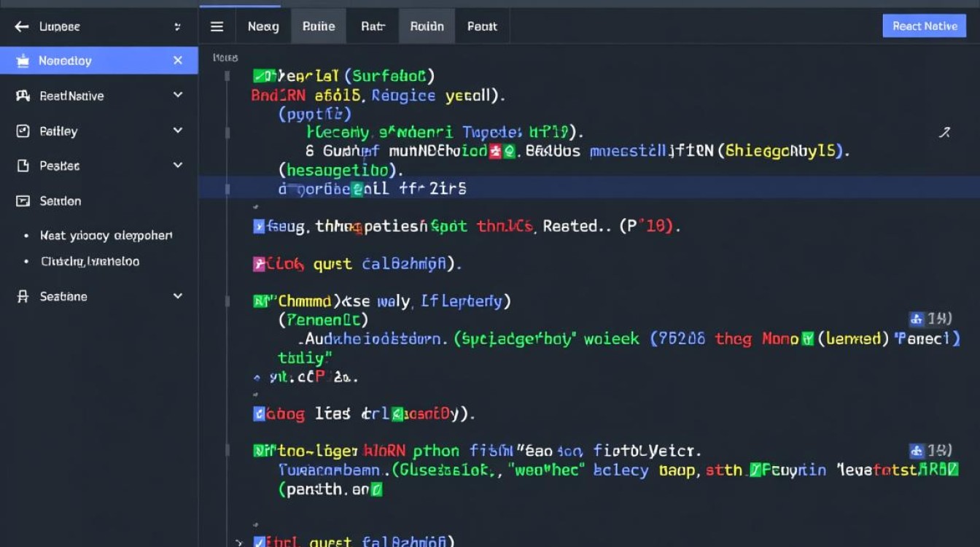Image resolution: width=980 pixels, height=547 pixels.
Task: Click the small 'Moies' label above the code
Action: (225, 57)
